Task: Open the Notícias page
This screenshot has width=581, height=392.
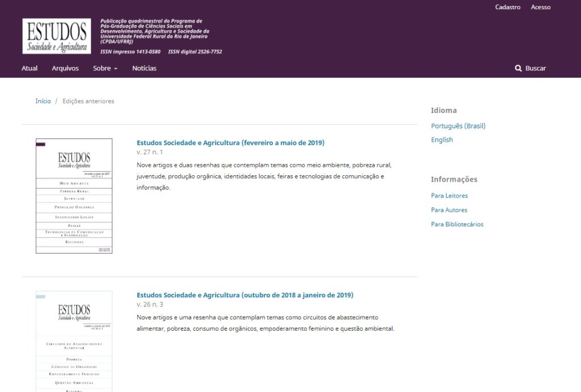Action: [x=144, y=68]
